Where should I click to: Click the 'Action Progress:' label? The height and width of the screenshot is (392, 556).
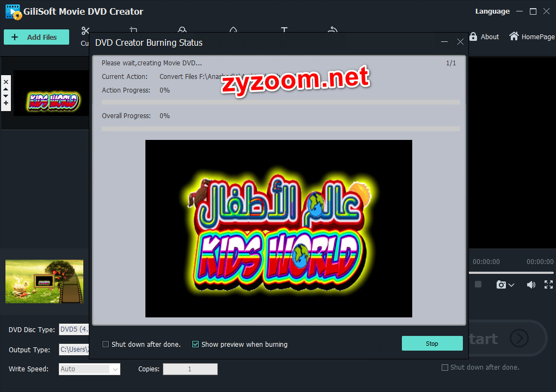click(126, 90)
